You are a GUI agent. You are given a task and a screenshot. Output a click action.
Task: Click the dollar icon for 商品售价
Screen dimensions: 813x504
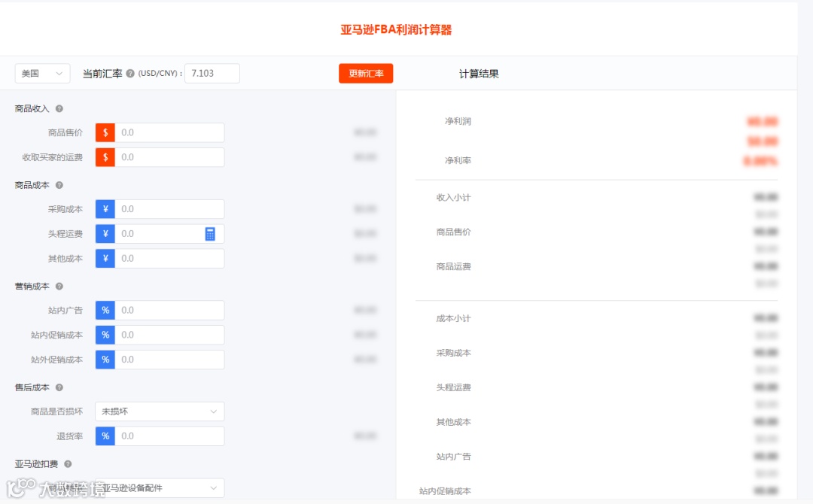click(105, 132)
